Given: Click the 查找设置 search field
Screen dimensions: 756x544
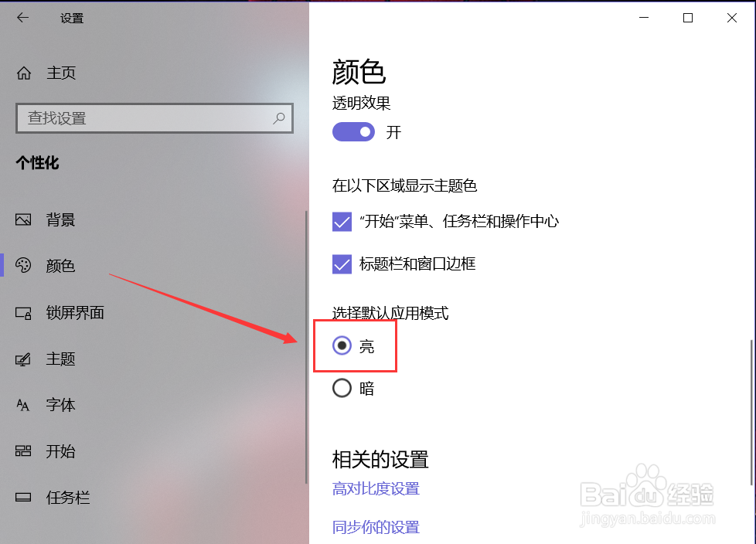Looking at the screenshot, I should tap(155, 118).
